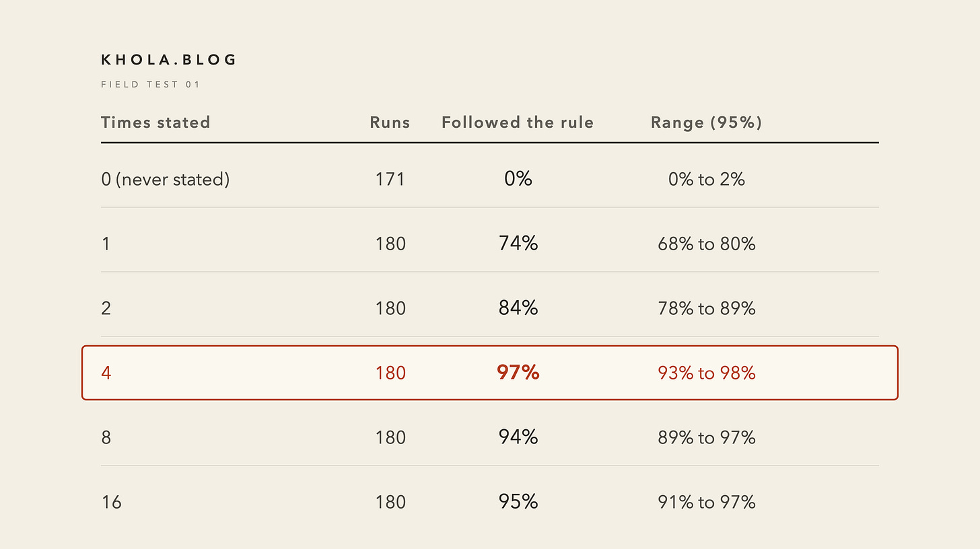Click the 95% followed value
The height and width of the screenshot is (549, 980).
click(x=518, y=501)
